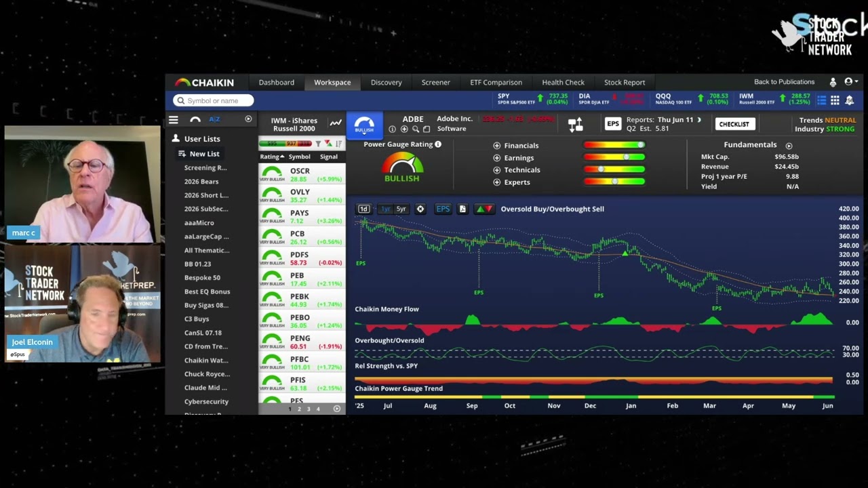Image resolution: width=868 pixels, height=488 pixels.
Task: Switch to grid view icon in ticker bar
Action: click(x=835, y=100)
